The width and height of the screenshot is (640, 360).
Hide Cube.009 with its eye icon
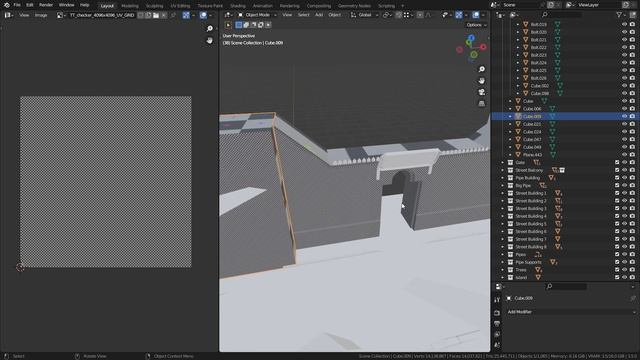click(x=624, y=116)
